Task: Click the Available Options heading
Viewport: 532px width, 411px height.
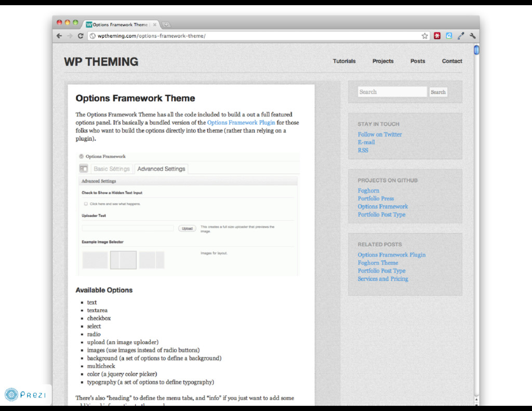Action: (104, 290)
